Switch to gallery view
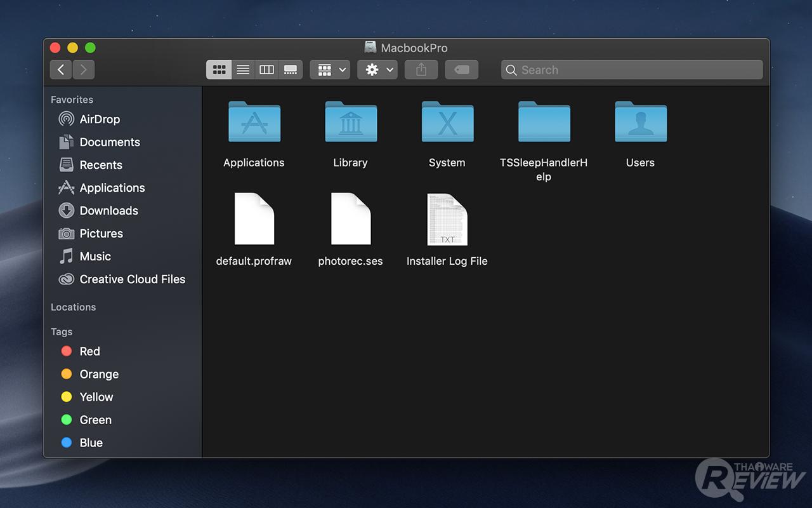Screen dimensions: 812x508 click(291, 70)
